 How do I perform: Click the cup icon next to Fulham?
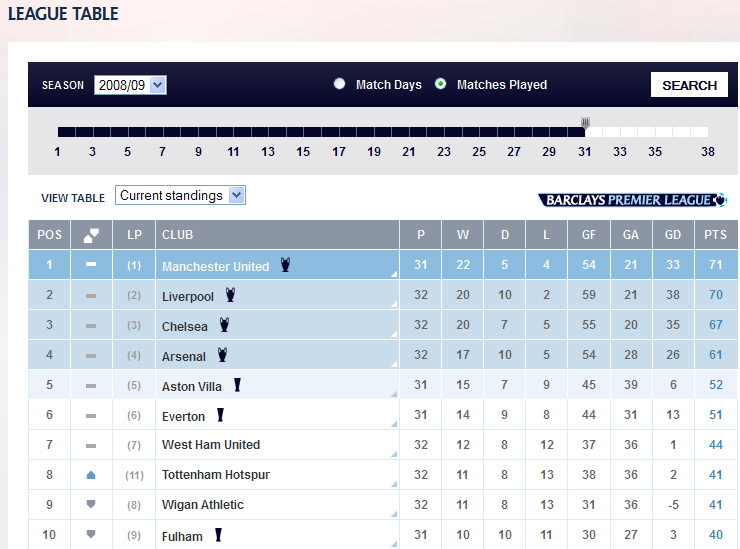click(x=218, y=535)
